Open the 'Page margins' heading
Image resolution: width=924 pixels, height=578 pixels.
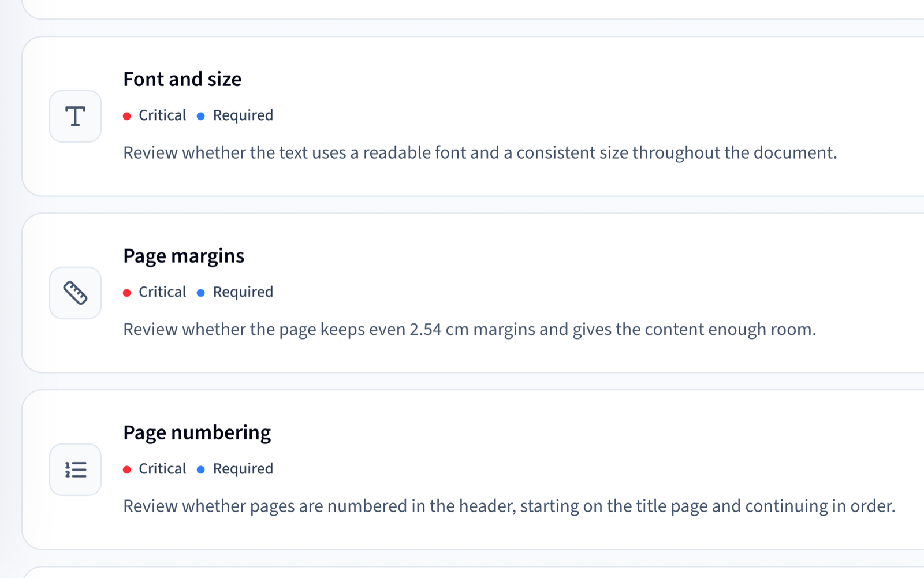pyautogui.click(x=184, y=256)
